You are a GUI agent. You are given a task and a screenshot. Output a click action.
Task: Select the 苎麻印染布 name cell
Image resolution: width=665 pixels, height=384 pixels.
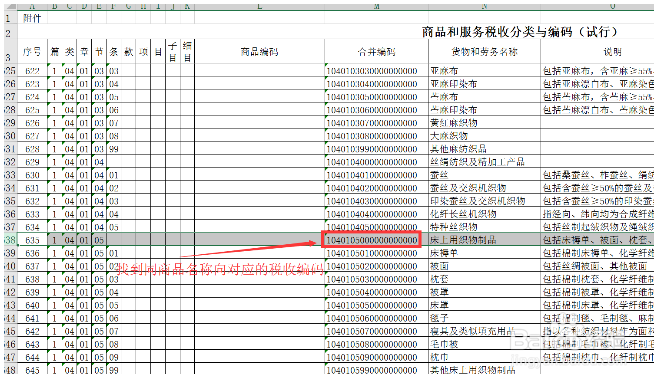(x=484, y=109)
